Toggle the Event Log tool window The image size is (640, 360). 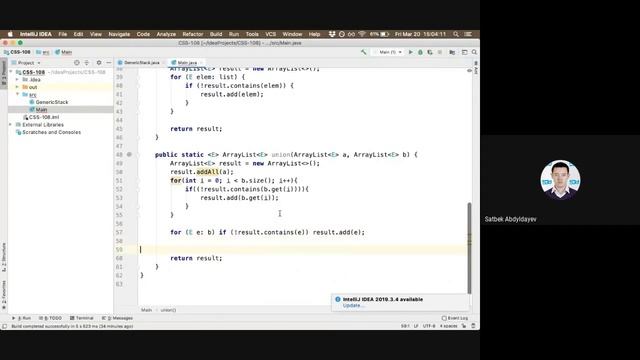pyautogui.click(x=455, y=318)
